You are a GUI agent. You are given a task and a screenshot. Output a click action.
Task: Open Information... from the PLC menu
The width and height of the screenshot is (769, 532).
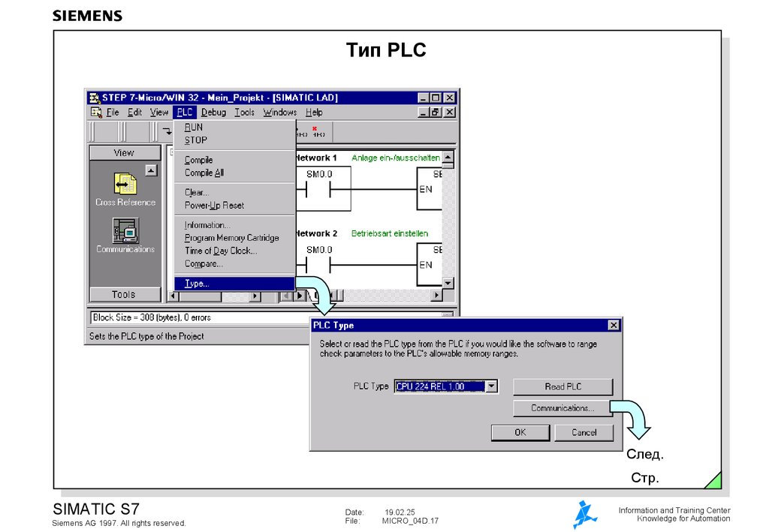[235, 225]
